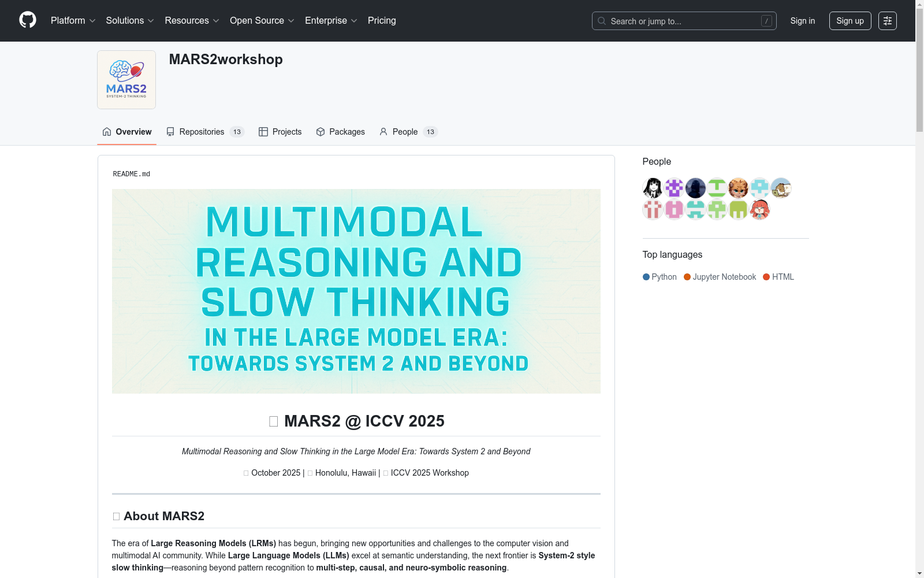Click the scrollbar down arrow
This screenshot has width=924, height=578.
(919, 573)
